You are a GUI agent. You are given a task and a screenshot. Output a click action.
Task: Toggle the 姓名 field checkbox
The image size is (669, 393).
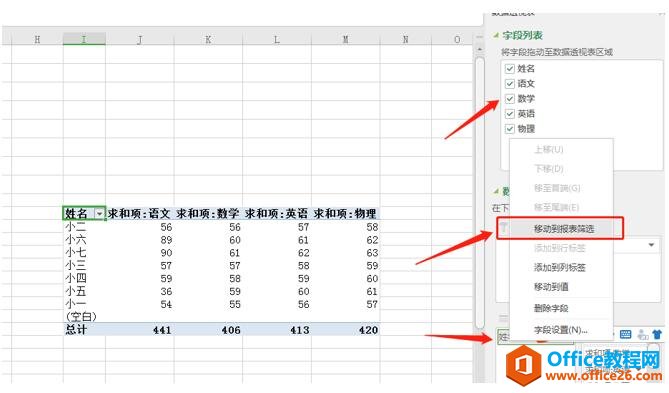[509, 69]
